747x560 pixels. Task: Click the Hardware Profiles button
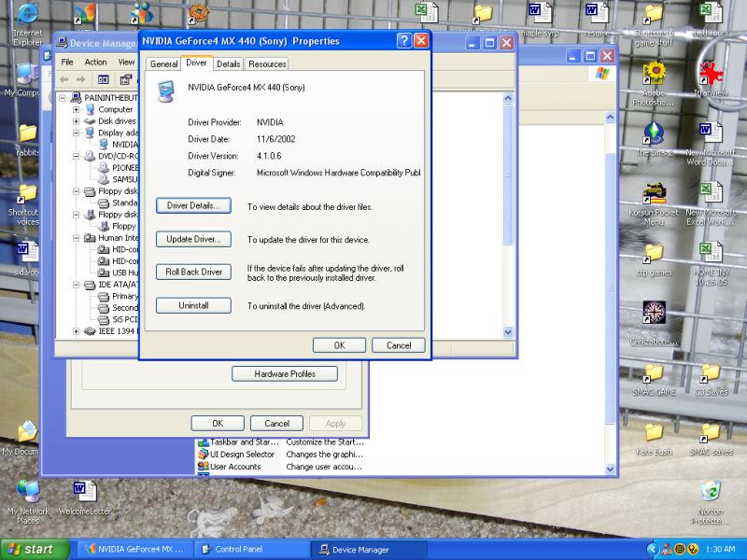coord(285,374)
